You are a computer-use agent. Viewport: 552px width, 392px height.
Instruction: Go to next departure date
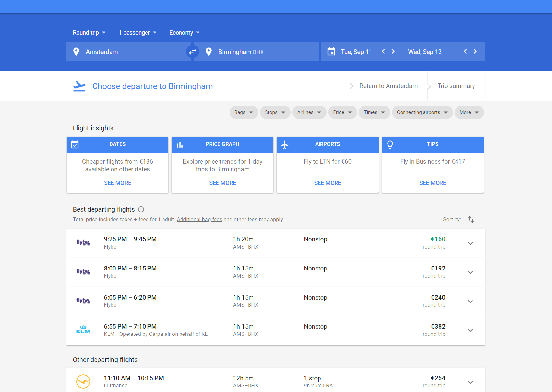click(393, 52)
